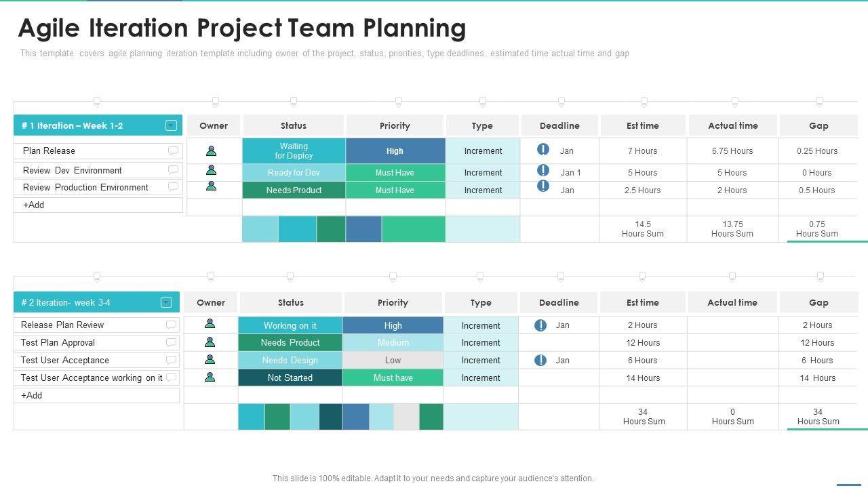Click the Deadline column header in iteration 2

click(x=559, y=302)
